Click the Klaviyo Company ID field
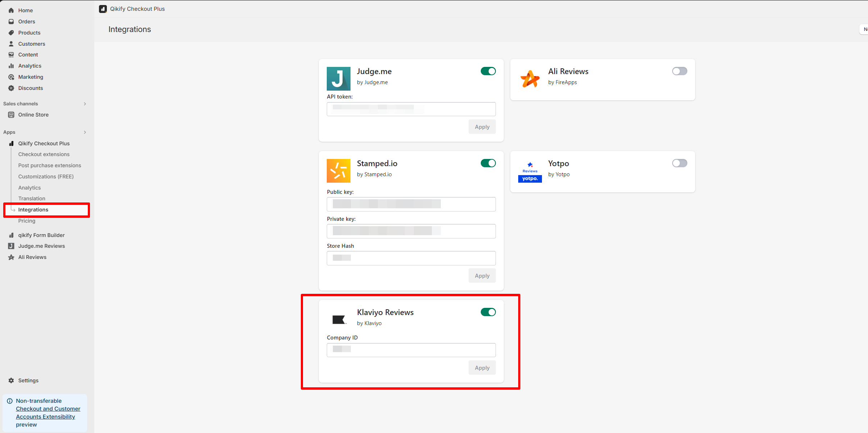 [411, 350]
